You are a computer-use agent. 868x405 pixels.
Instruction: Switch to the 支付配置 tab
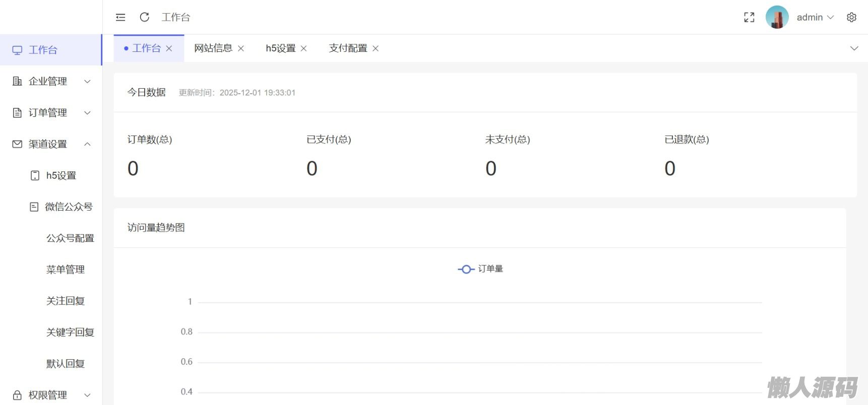pyautogui.click(x=348, y=48)
